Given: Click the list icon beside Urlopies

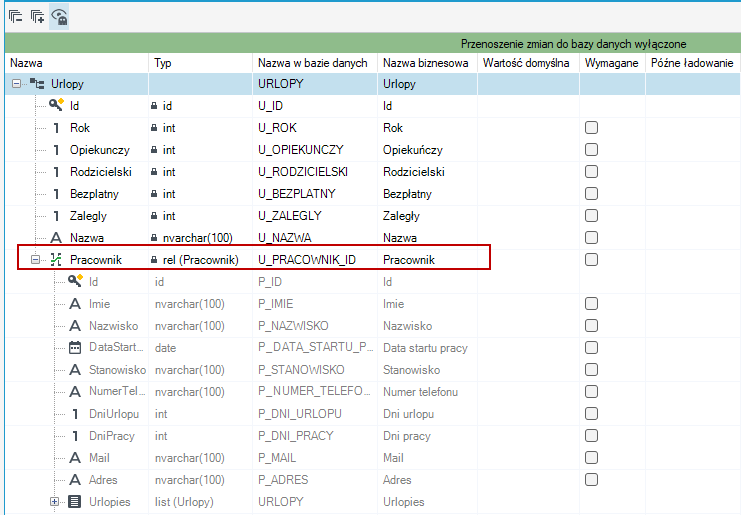Looking at the screenshot, I should tap(75, 501).
